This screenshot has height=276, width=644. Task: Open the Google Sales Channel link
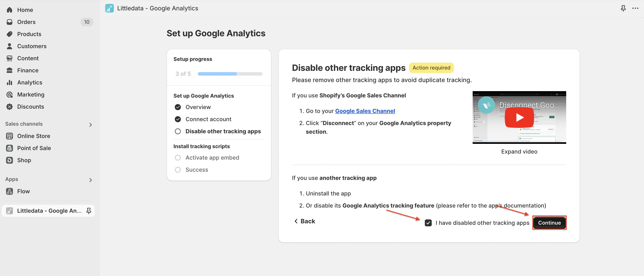[365, 111]
